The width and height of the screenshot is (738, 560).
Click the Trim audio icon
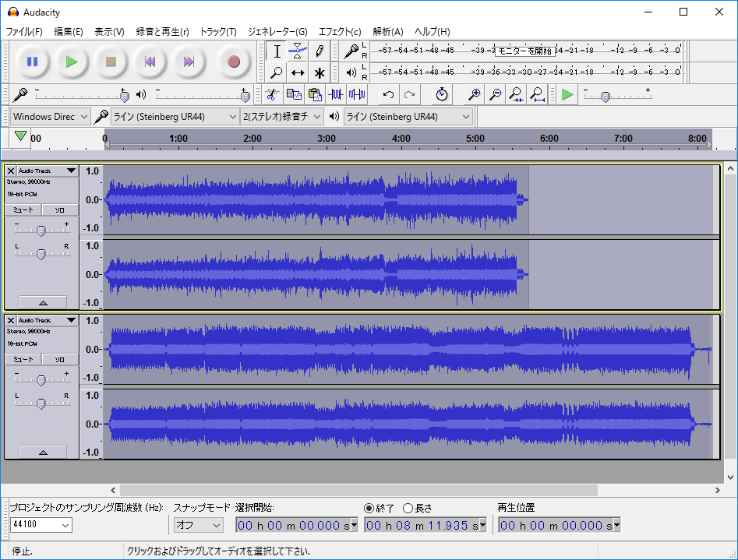coord(336,94)
